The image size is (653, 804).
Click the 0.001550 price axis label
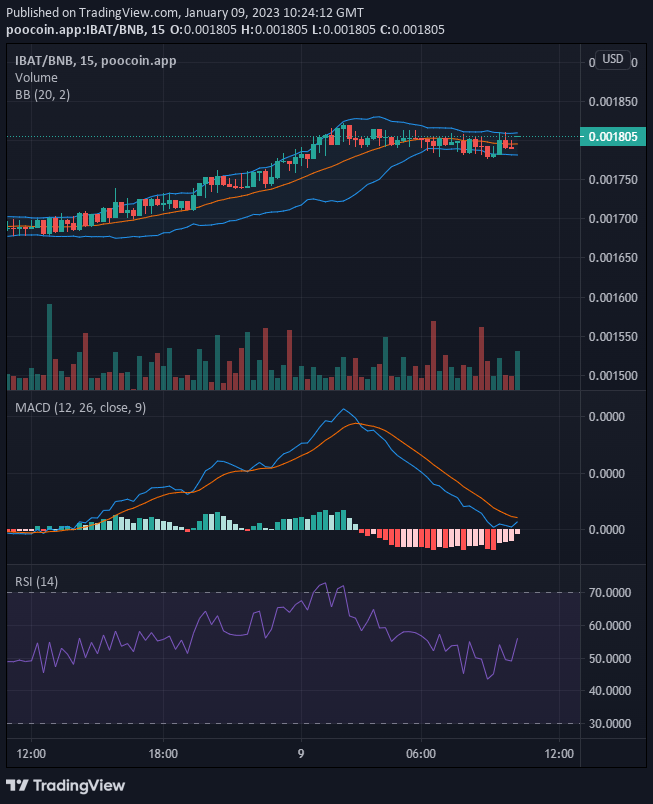point(613,337)
